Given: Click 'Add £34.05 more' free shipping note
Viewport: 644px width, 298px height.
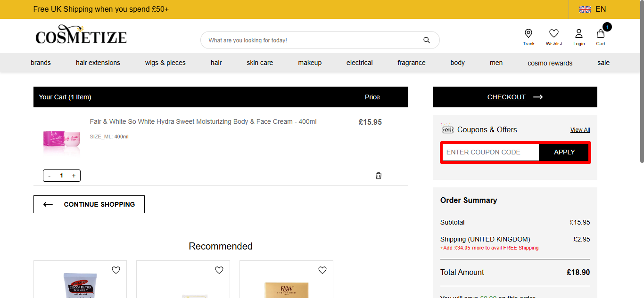Looking at the screenshot, I should coord(489,248).
